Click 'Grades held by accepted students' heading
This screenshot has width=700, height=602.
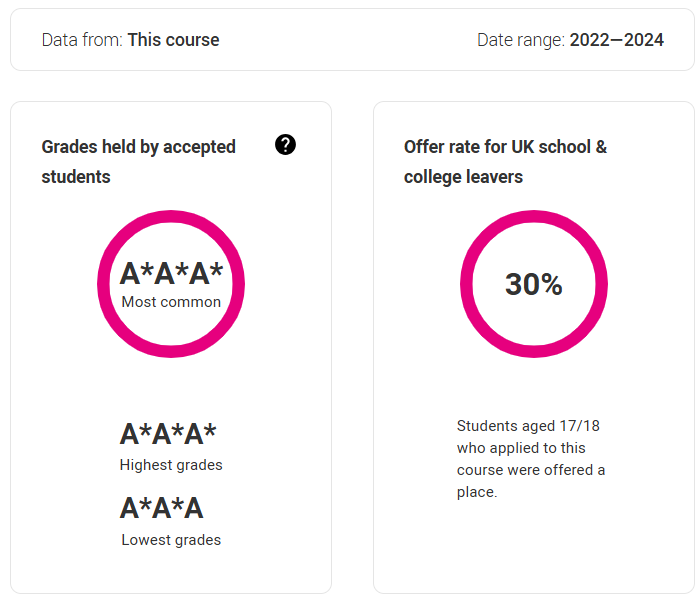coord(138,162)
